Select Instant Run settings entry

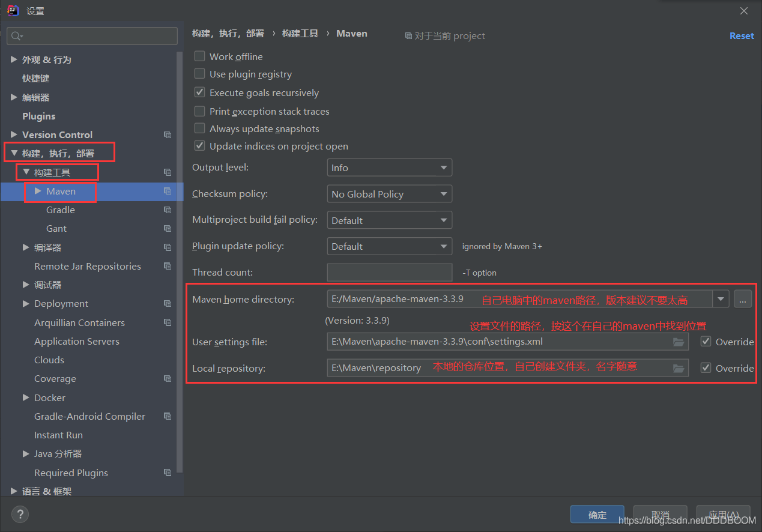[x=59, y=435]
